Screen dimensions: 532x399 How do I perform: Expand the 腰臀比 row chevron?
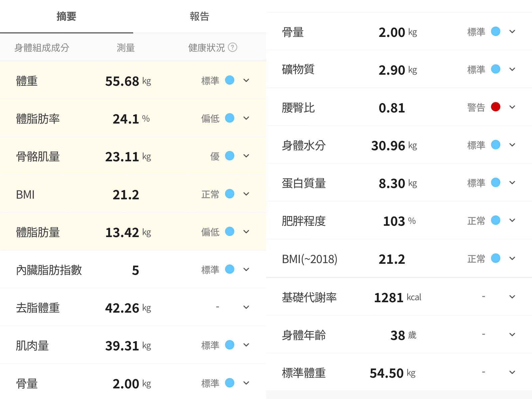pos(512,107)
